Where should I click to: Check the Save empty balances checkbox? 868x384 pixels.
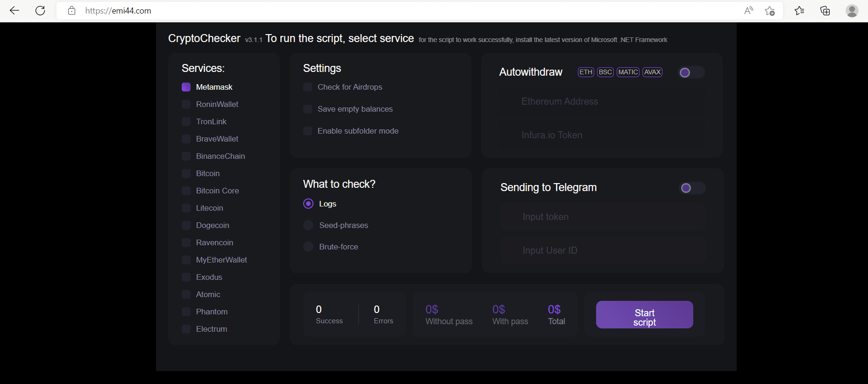point(308,109)
